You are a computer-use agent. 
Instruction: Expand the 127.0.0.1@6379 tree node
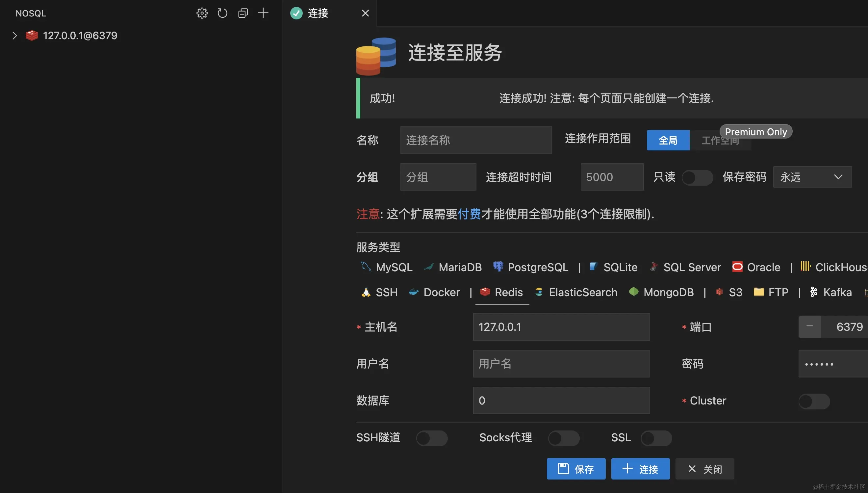(x=14, y=36)
